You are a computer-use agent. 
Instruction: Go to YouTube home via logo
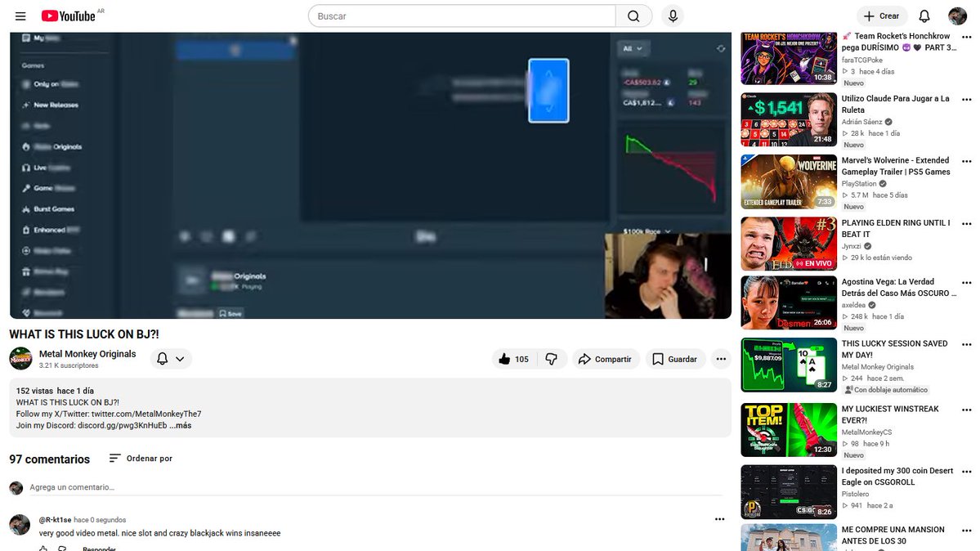tap(69, 16)
